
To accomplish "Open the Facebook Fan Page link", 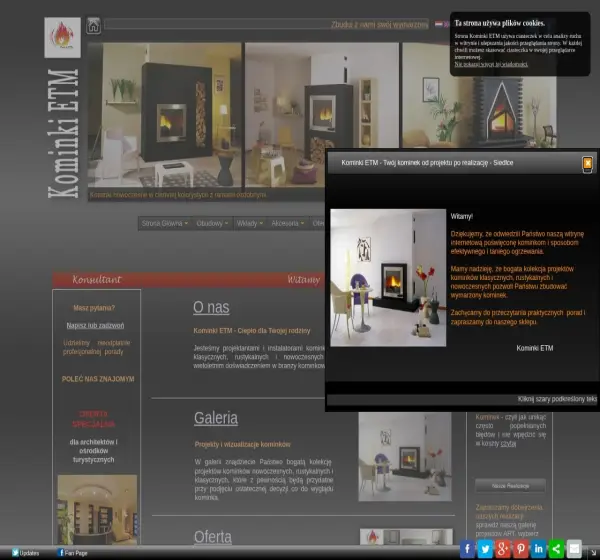I will 72,553.
